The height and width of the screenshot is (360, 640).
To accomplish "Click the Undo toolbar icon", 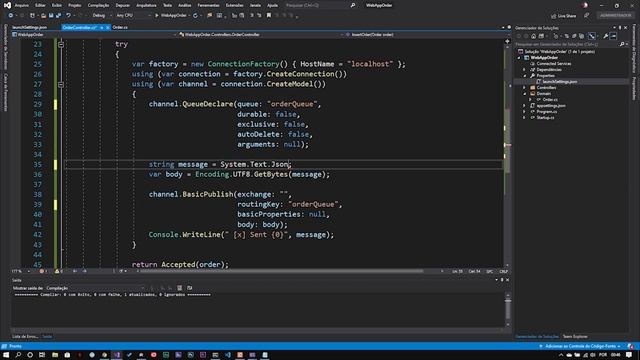I will (69, 16).
